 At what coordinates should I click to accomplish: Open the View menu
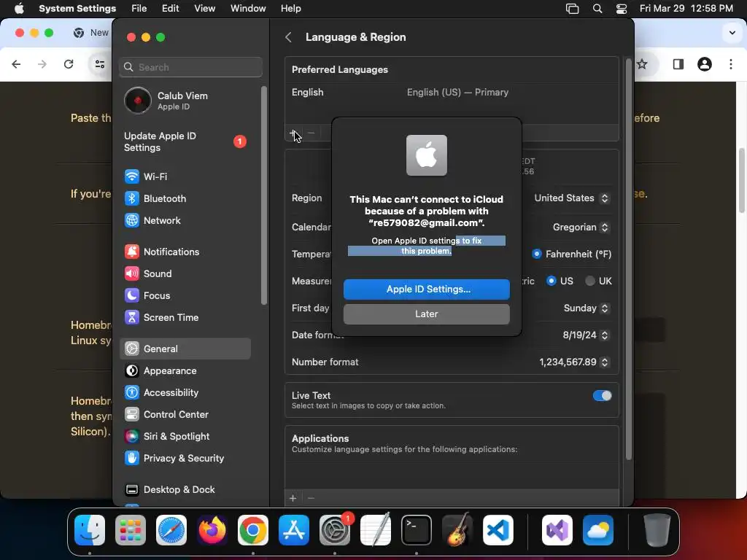pos(205,9)
